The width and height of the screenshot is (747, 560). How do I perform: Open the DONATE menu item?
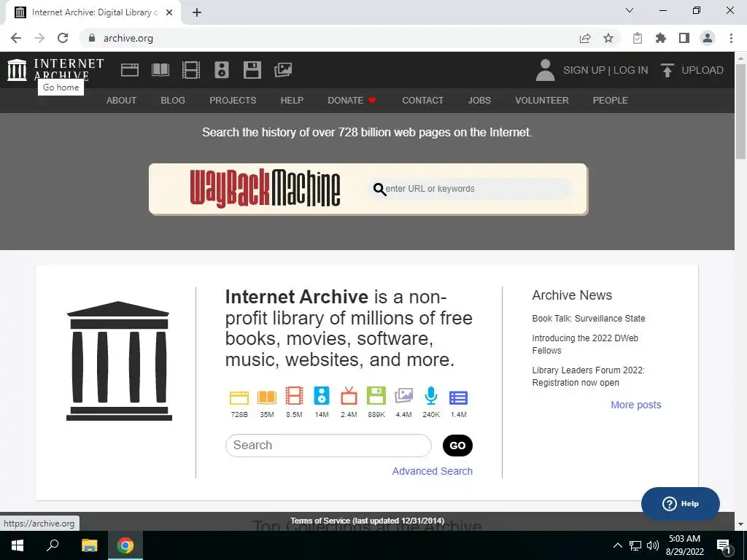(352, 101)
